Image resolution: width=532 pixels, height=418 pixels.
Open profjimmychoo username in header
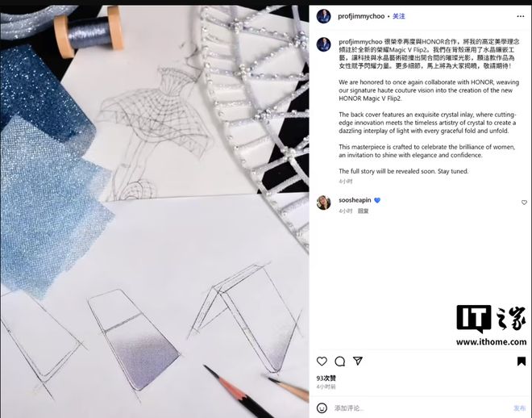361,16
